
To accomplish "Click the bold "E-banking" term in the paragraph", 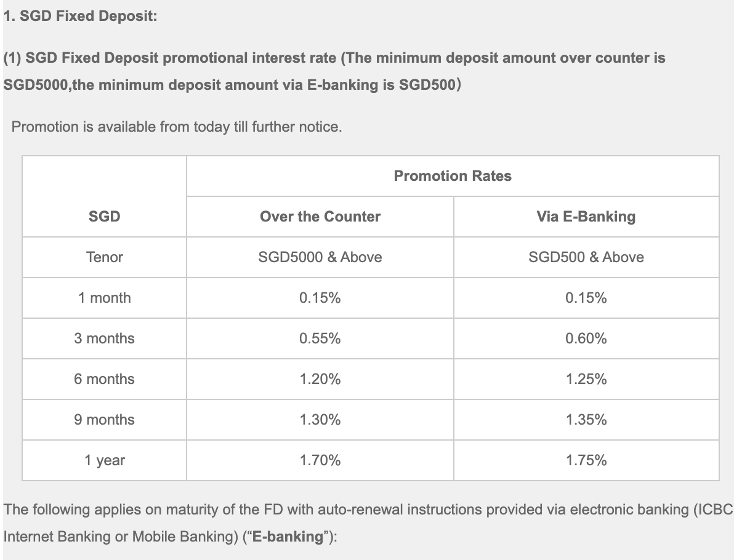I will point(288,537).
